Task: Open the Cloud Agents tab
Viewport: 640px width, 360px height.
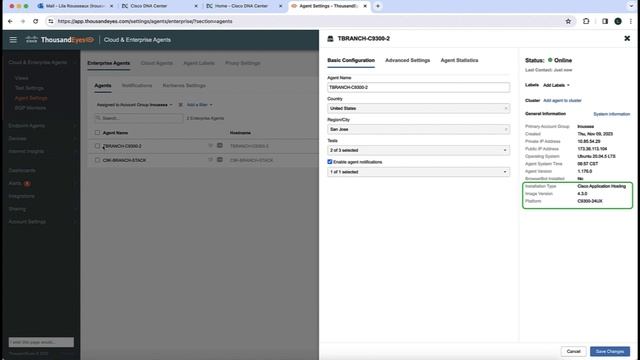Action: click(157, 63)
